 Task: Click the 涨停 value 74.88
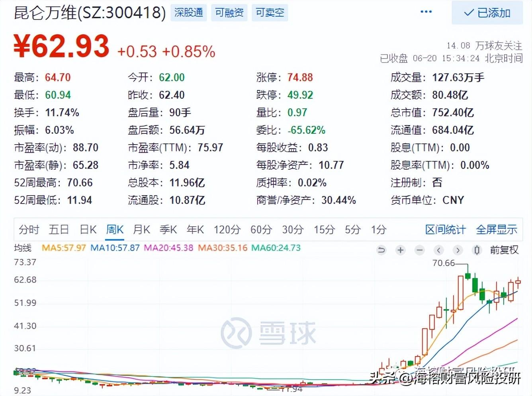pyautogui.click(x=300, y=77)
